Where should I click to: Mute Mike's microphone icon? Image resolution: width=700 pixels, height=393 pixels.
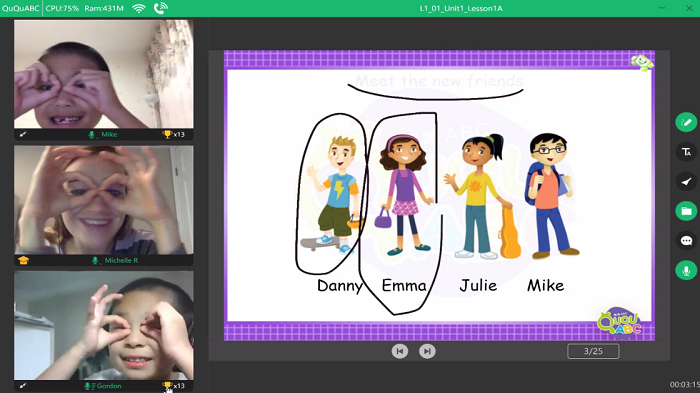[x=92, y=134]
